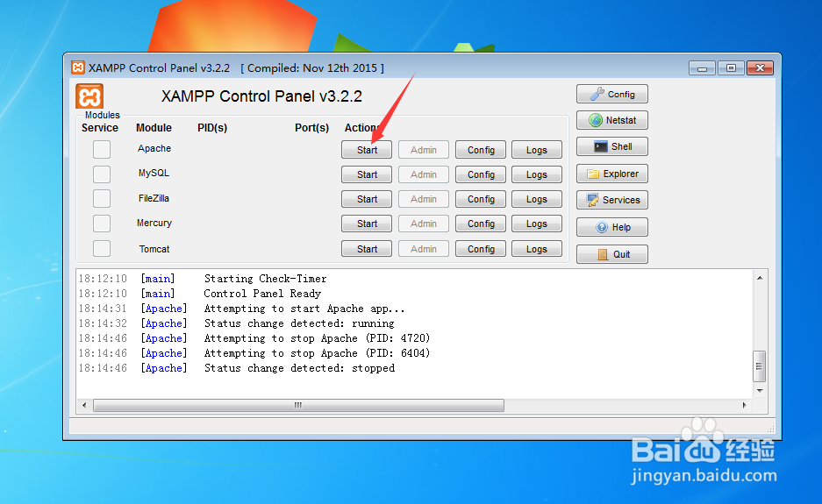Click the large orange XAMPP logo
Viewport: 822px width, 504px height.
click(89, 97)
